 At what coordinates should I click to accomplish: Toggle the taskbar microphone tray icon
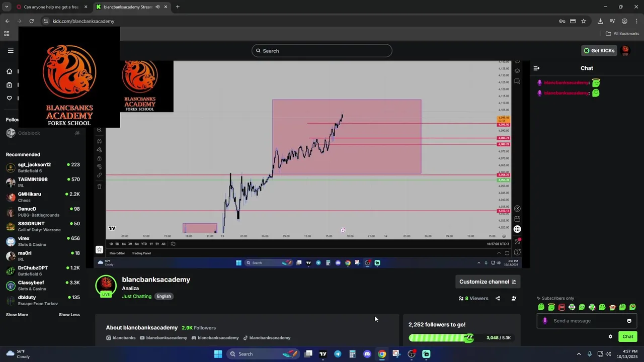coord(590,354)
